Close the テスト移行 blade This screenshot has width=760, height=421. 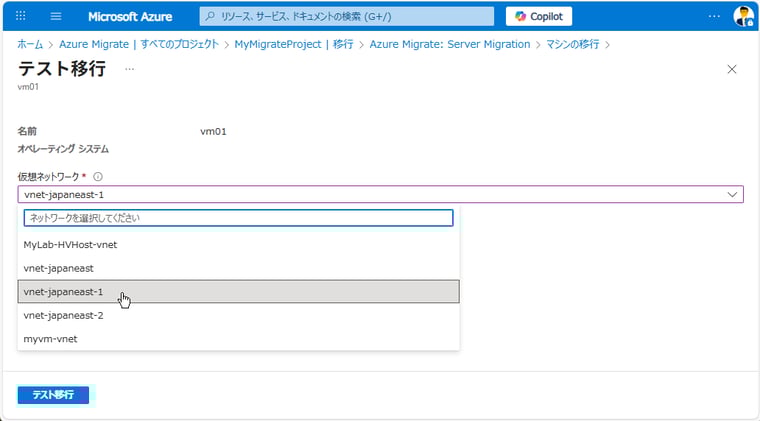(732, 69)
